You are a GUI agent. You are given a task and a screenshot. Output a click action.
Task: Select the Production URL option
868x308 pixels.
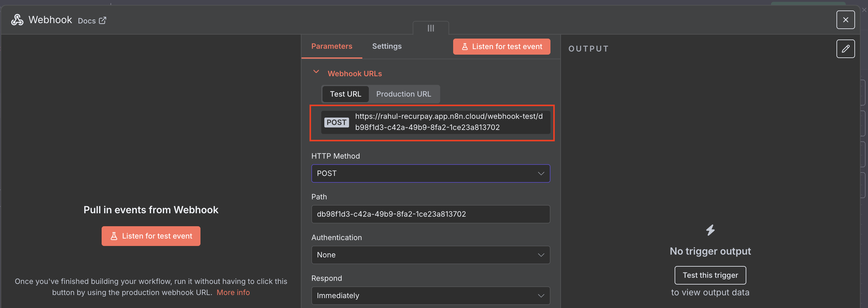click(x=403, y=94)
